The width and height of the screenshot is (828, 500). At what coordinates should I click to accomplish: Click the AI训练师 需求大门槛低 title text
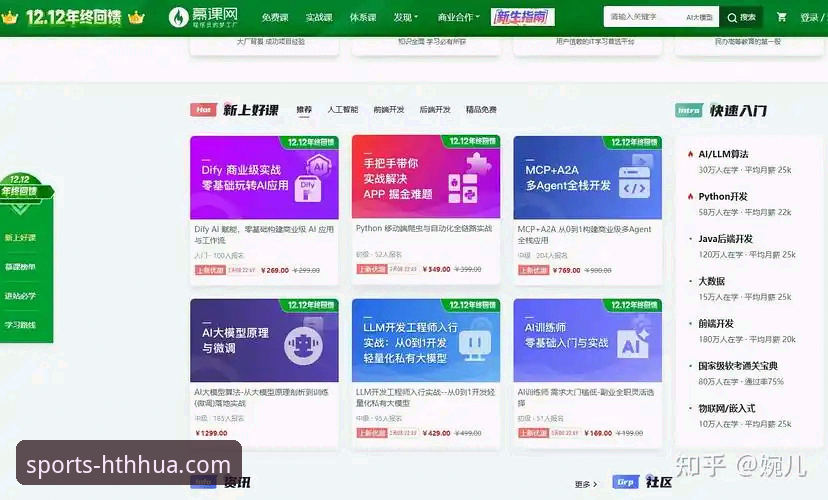click(586, 398)
